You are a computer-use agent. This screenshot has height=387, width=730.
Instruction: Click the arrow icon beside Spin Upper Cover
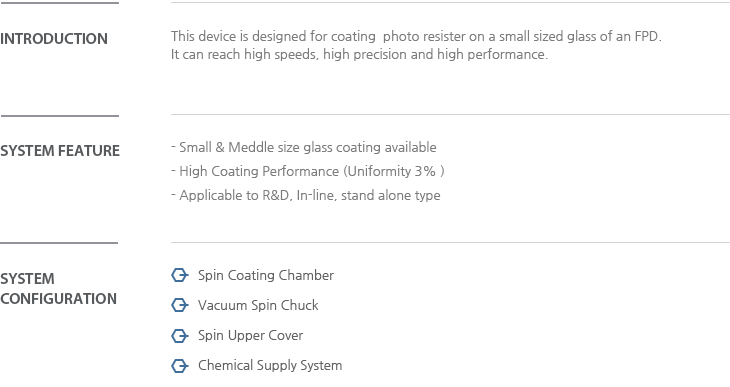tap(180, 336)
